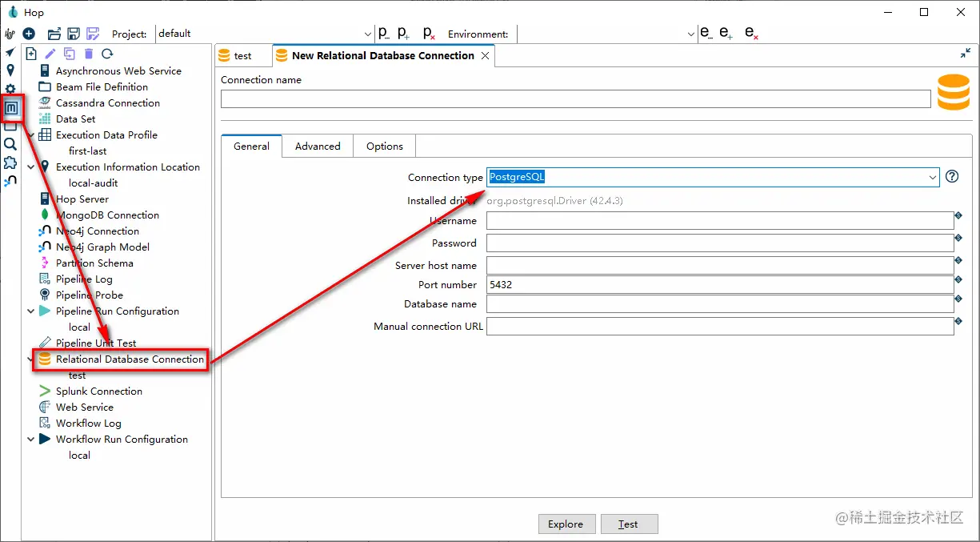980x542 pixels.
Task: Collapse the Workflow Run Configuration node
Action: pos(31,440)
